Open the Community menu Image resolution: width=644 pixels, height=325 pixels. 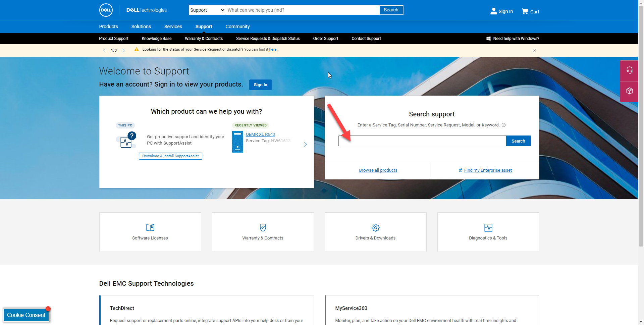[x=237, y=26]
